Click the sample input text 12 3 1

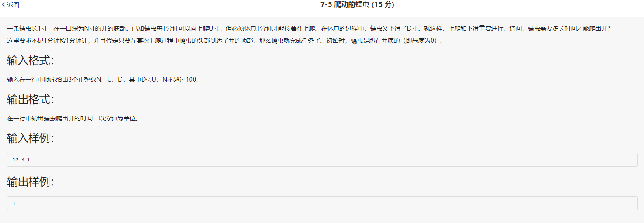(21, 160)
